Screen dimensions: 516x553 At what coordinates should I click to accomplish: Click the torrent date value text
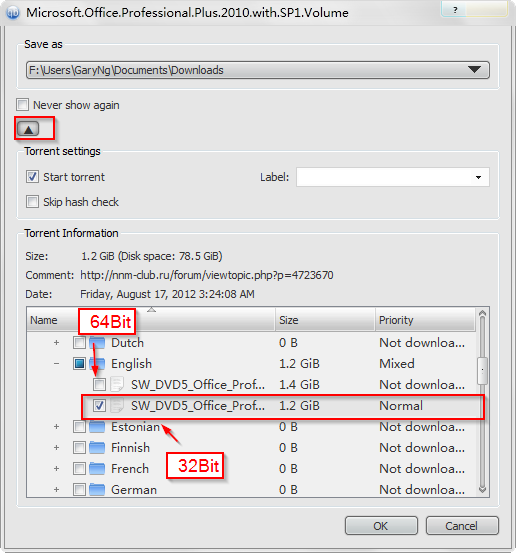[x=167, y=294]
